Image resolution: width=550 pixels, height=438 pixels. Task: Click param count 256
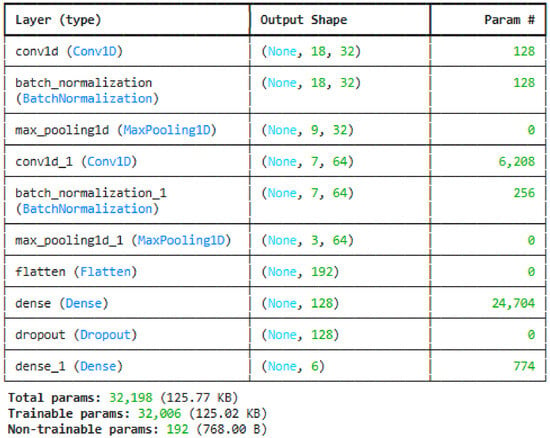524,193
